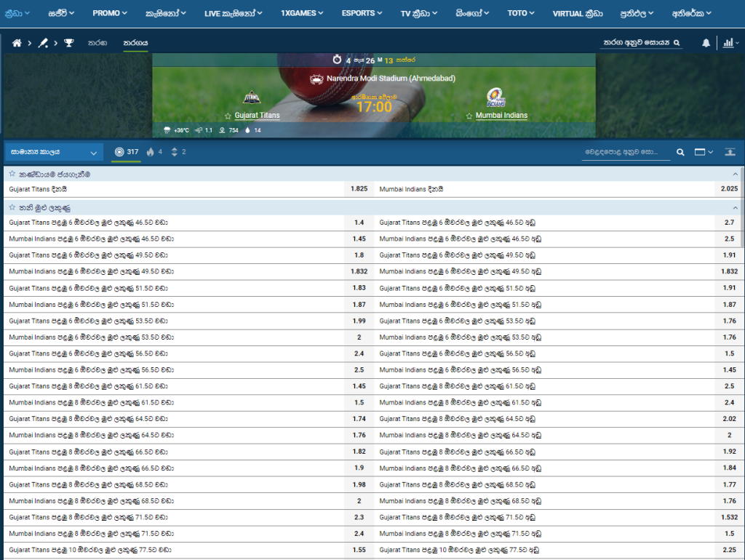Open the cricket sport breadcrumb icon
This screenshot has height=560, width=745.
point(43,43)
